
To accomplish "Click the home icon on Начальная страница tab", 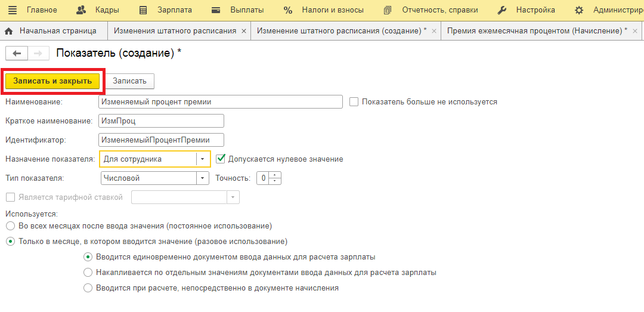I will (x=9, y=31).
